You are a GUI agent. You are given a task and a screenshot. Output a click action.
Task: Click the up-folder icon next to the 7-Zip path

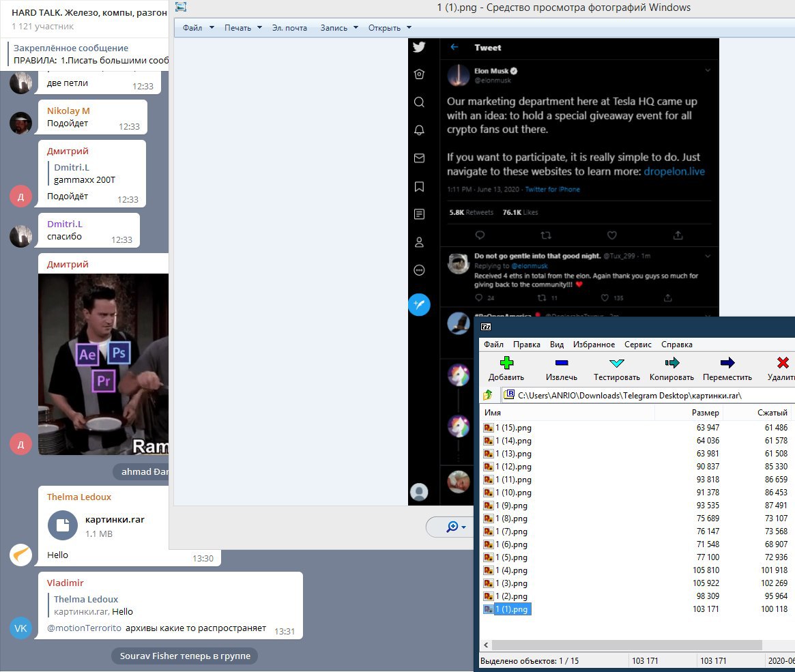(488, 395)
